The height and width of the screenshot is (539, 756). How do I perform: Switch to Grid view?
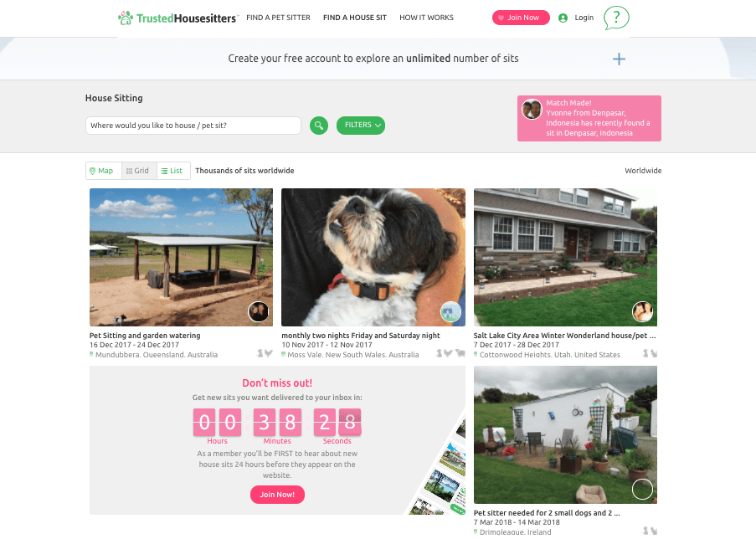(x=139, y=171)
